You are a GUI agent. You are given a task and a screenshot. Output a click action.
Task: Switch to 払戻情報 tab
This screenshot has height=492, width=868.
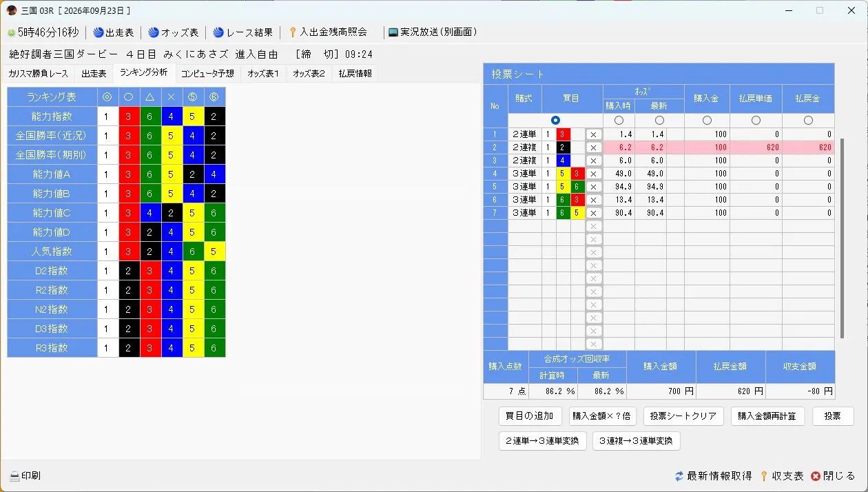coord(355,73)
